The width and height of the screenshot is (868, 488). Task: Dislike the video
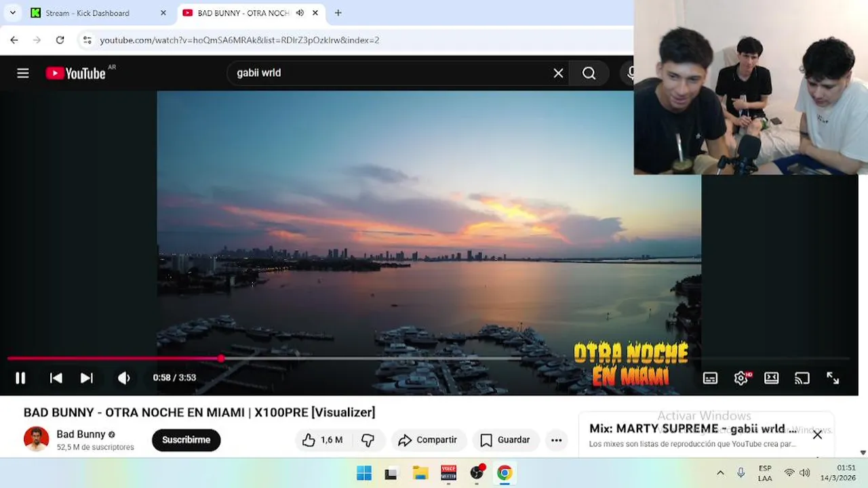[x=368, y=440]
